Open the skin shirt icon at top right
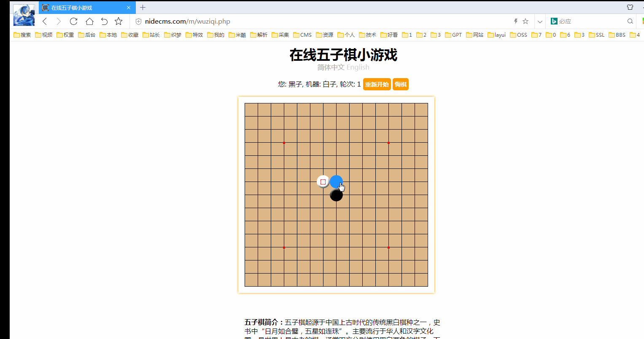Viewport: 644px width, 339px height. tap(630, 7)
